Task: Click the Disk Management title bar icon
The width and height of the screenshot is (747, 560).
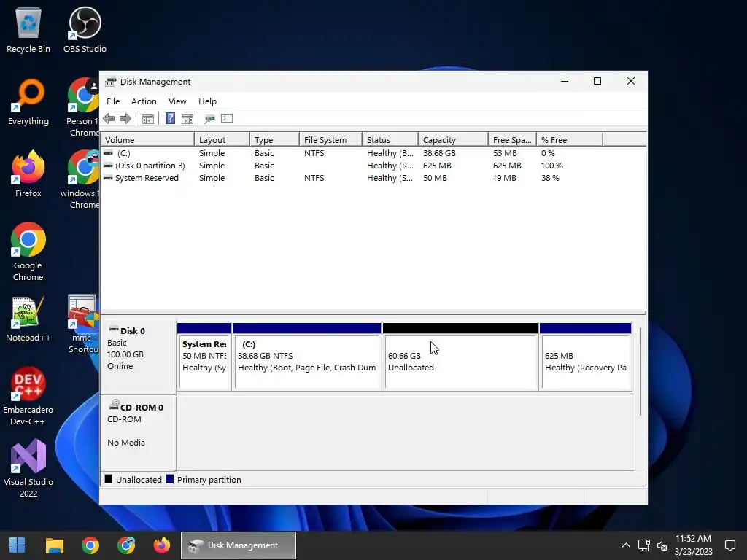Action: tap(111, 82)
